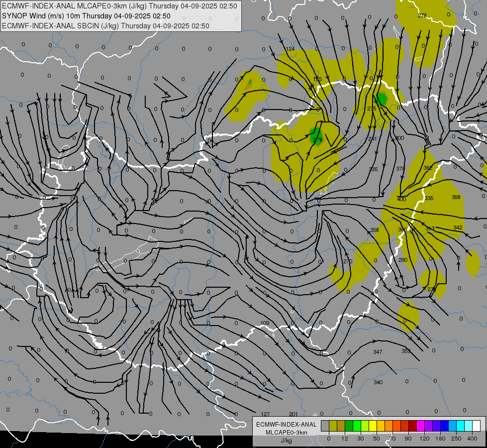Select legend scale value 30
The height and width of the screenshot is (448, 487).
[360, 439]
